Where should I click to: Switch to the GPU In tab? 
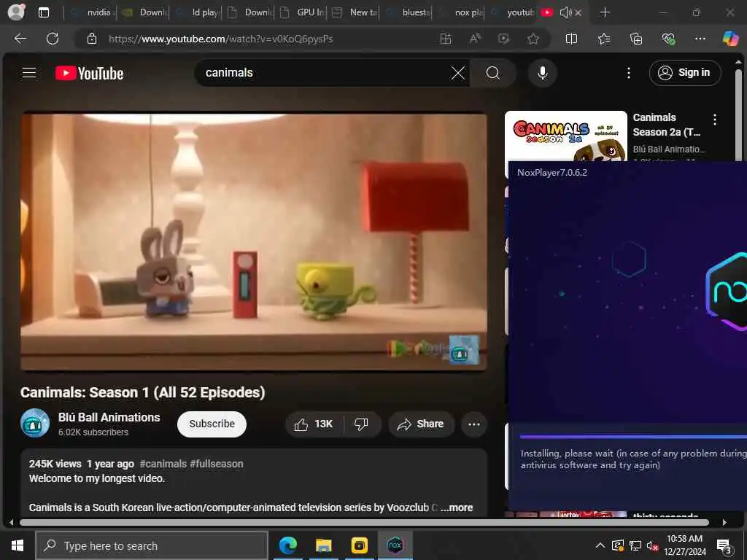tap(303, 12)
